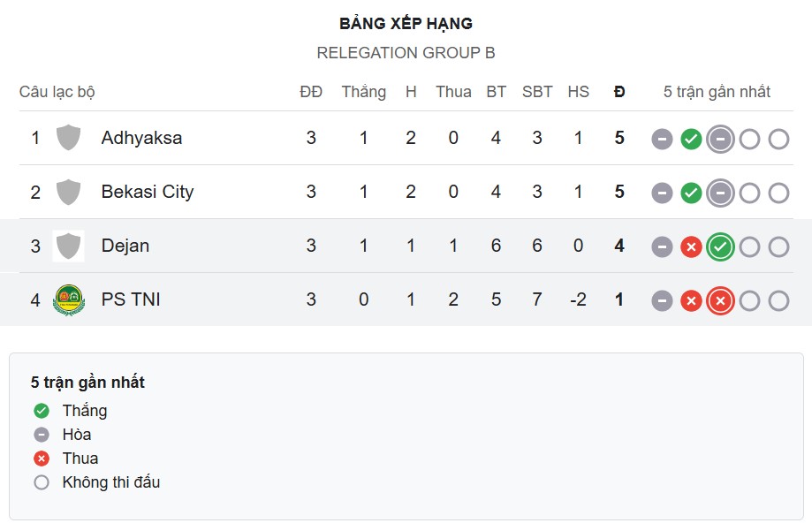Click the 'BẢNG XẾP HẠNG' title
The width and height of the screenshot is (812, 523).
pos(406,23)
